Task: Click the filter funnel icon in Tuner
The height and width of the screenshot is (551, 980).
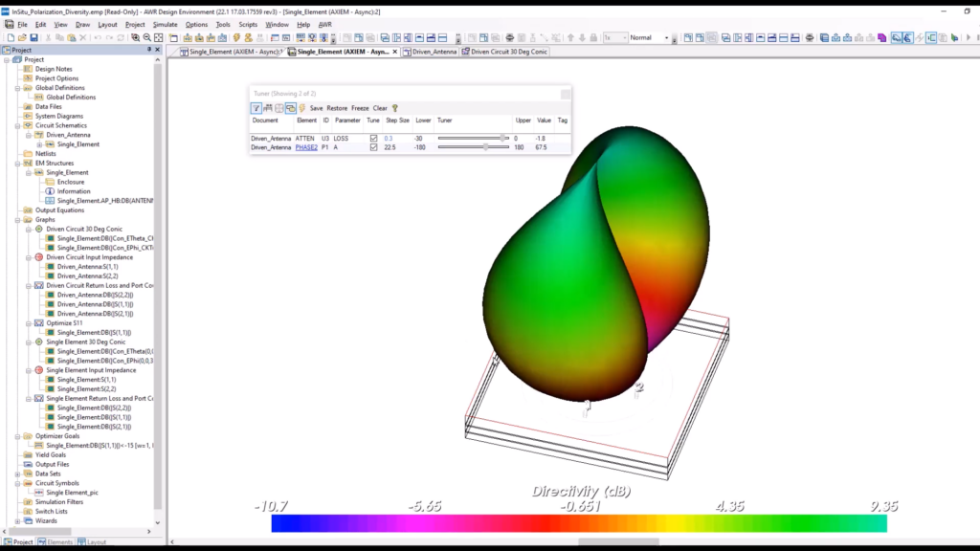Action: click(256, 108)
